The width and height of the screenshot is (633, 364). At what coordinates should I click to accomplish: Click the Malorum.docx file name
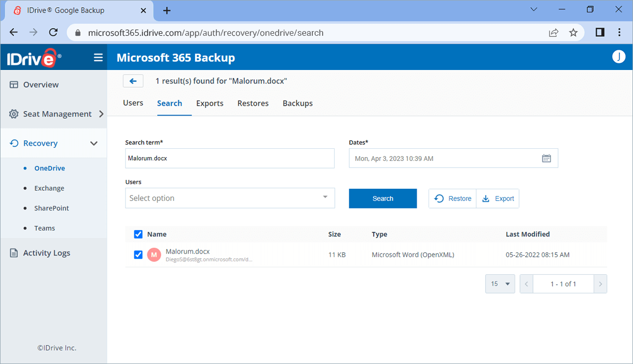tap(188, 251)
